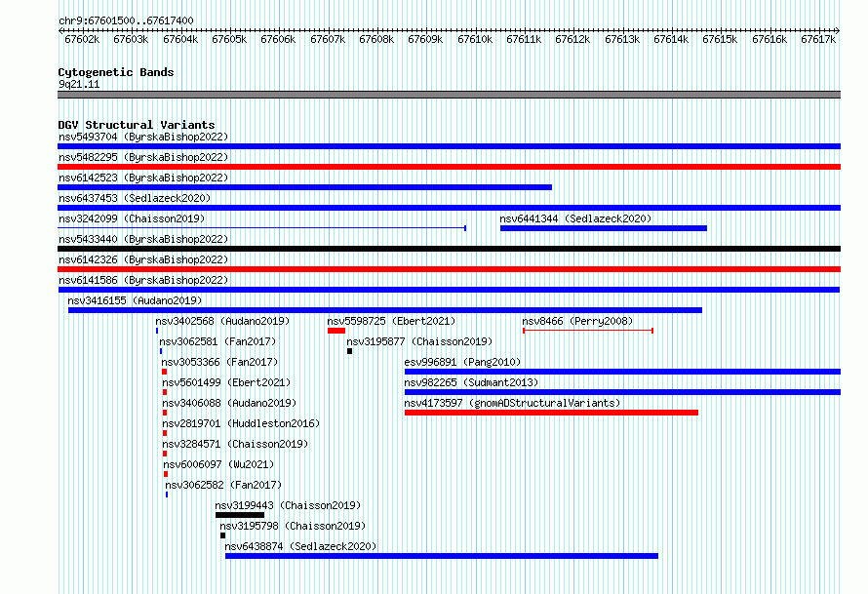Select blue bar under nsv6438874
Viewport: 868px width, 594px height.
pos(442,556)
